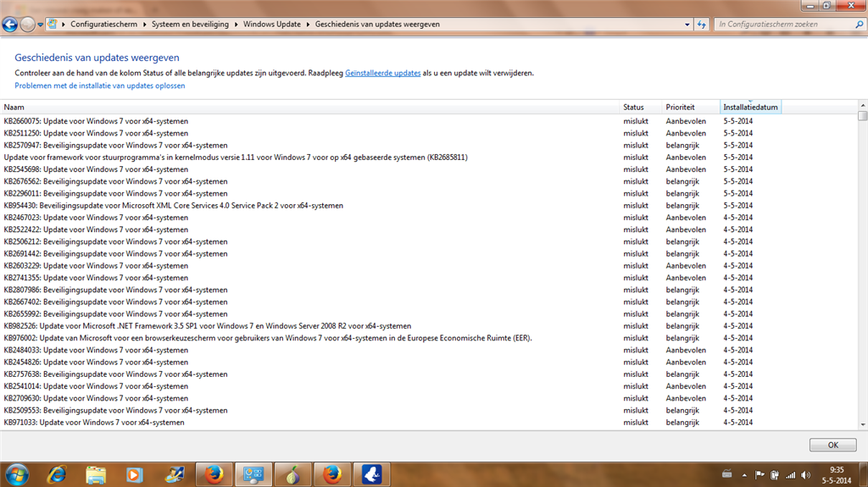This screenshot has width=868, height=487.
Task: Click the vertical scrollbar thumb
Action: coord(862,116)
